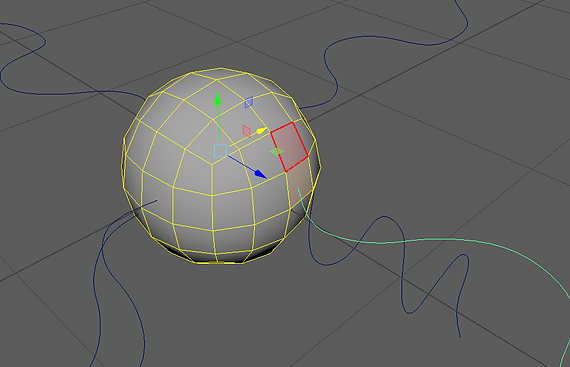Select the red highlighted sphere face
Viewport: 570px width, 367px height.
[x=290, y=147]
